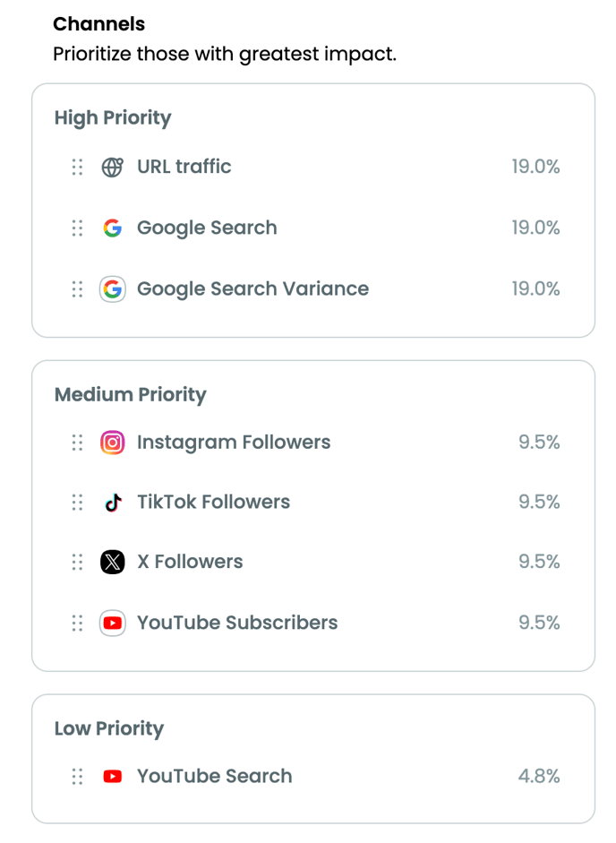The image size is (616, 843).
Task: Click the 19.0% value for URL traffic
Action: [x=535, y=167]
